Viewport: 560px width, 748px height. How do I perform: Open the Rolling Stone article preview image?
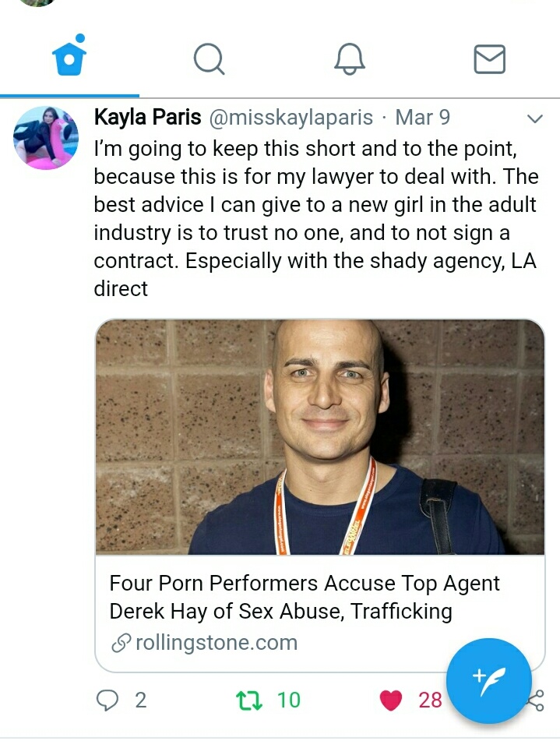[319, 437]
